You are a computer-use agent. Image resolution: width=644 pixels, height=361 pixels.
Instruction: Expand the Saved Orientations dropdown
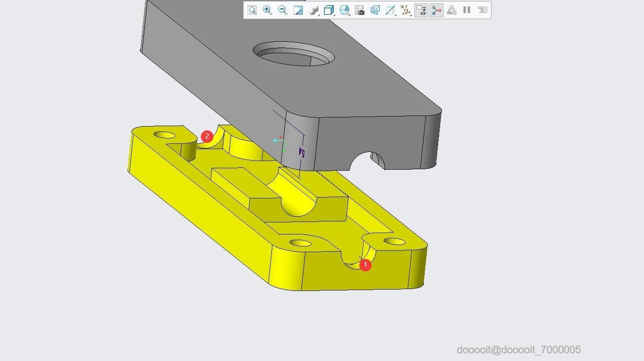point(344,10)
